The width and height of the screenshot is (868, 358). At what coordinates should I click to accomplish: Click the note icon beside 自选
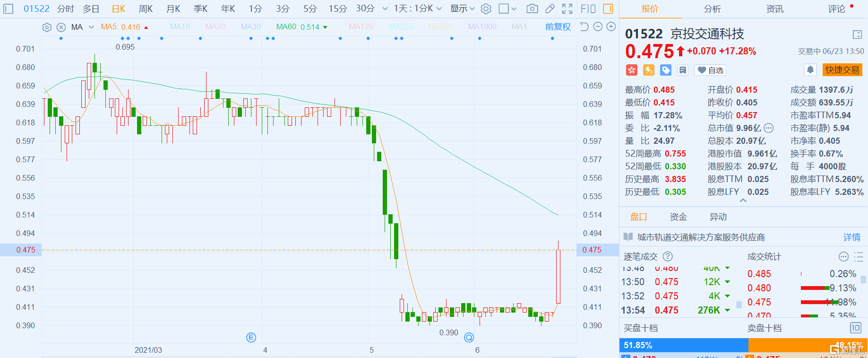tap(683, 70)
